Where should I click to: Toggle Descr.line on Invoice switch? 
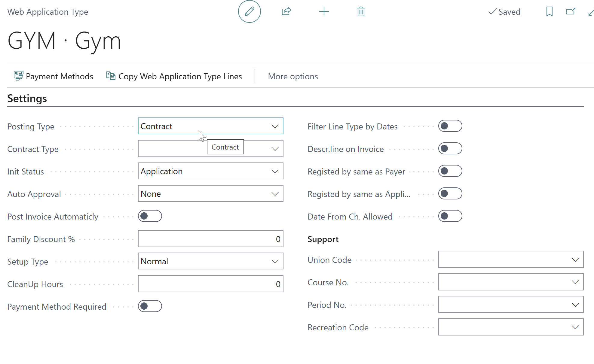click(450, 149)
